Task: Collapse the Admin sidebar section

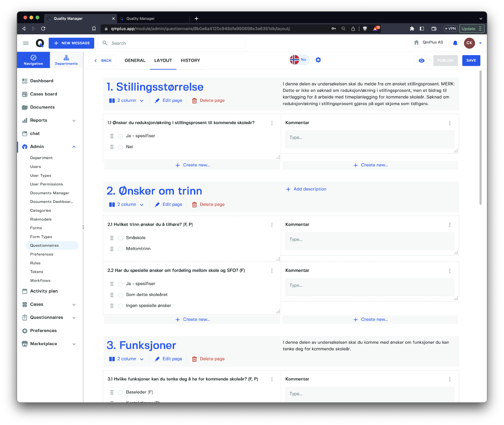Action: (74, 147)
